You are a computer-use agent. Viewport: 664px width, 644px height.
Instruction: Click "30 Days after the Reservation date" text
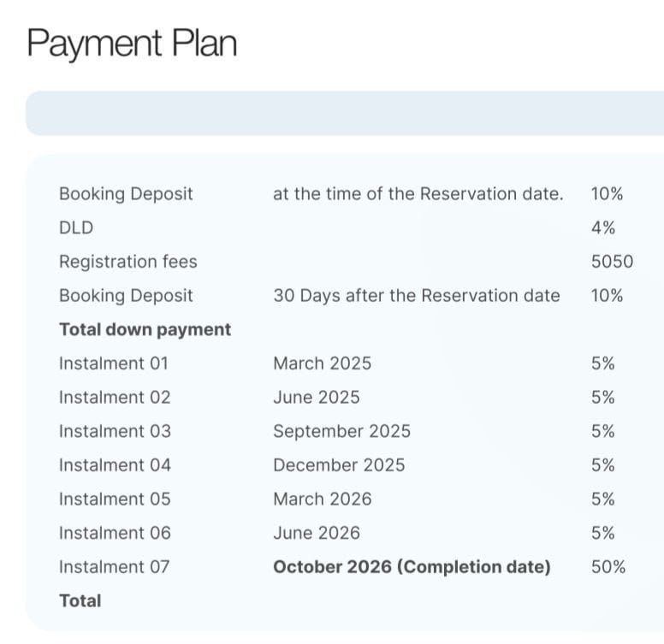click(416, 296)
